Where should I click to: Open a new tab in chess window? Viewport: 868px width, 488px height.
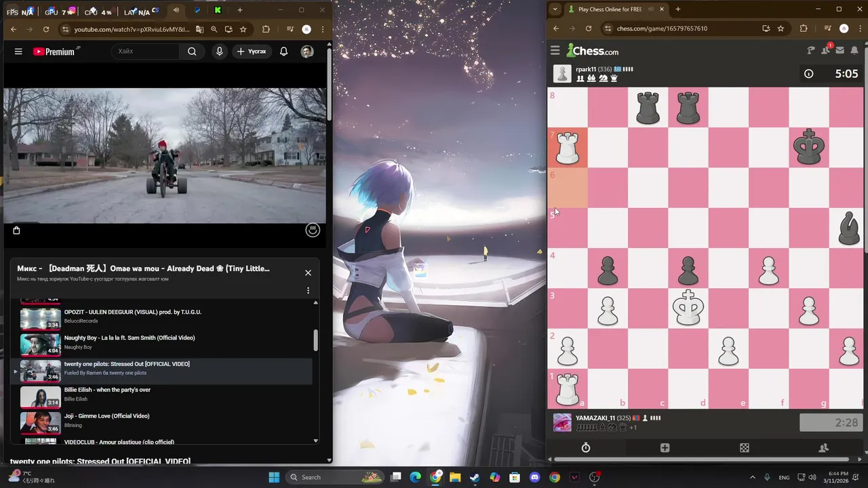(677, 9)
